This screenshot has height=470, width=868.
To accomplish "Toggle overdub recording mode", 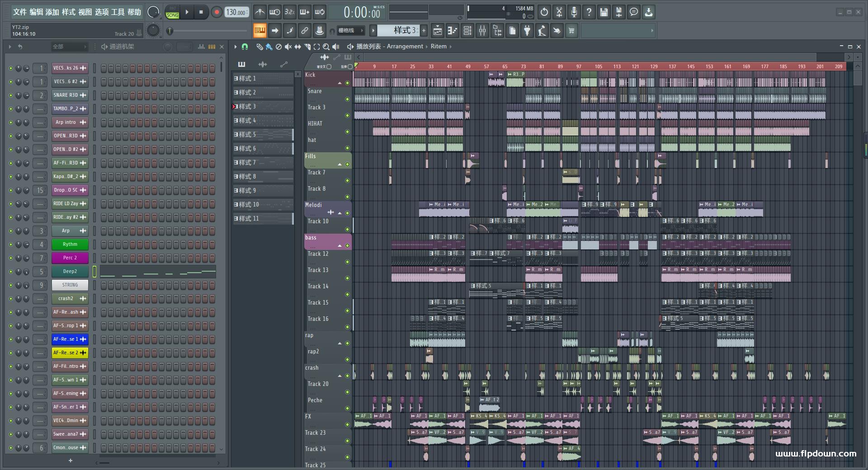I will [305, 12].
